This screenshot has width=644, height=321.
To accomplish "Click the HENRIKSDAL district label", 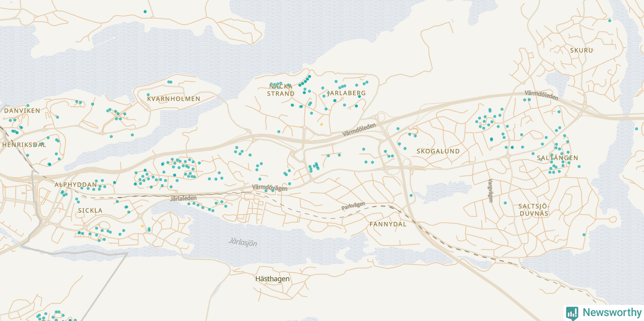I will click(x=24, y=145).
